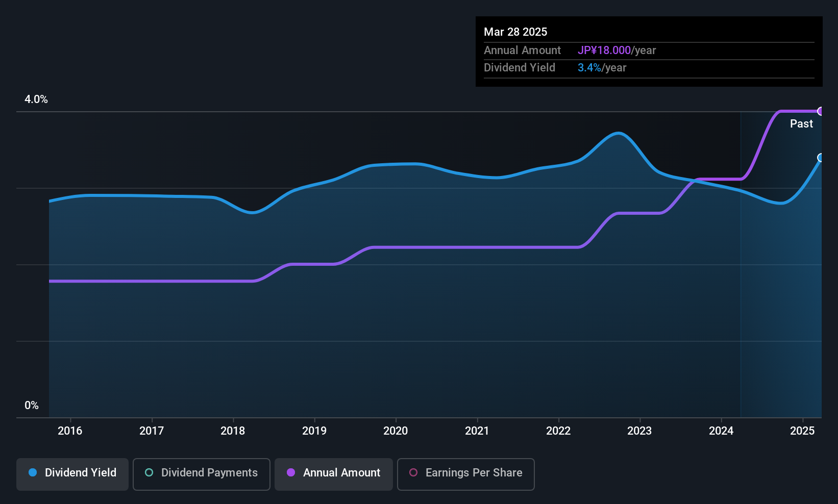Select the 2017 axis label
The image size is (838, 504).
point(152,431)
